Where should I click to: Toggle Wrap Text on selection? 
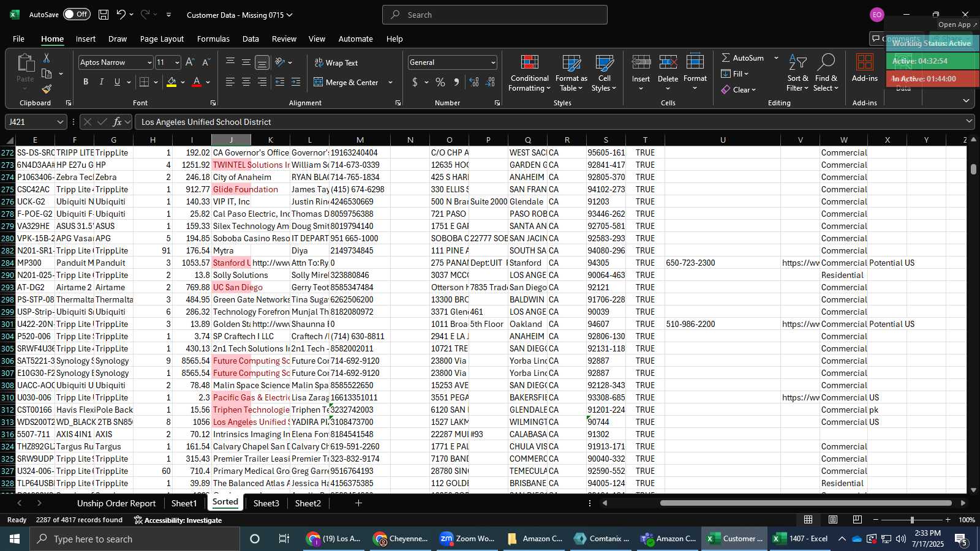pos(336,62)
